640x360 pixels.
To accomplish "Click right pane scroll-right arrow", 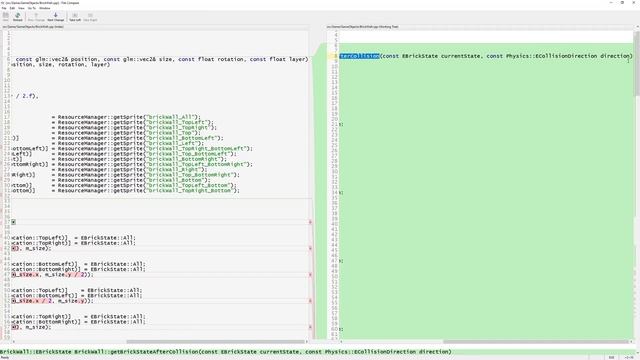I will 631,342.
